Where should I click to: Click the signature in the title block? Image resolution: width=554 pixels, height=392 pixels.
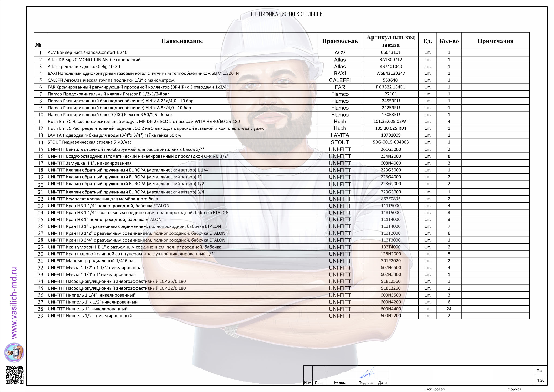tap(367, 373)
